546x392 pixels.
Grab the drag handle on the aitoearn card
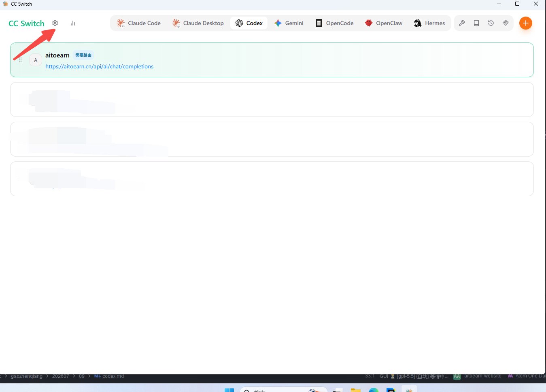(20, 60)
